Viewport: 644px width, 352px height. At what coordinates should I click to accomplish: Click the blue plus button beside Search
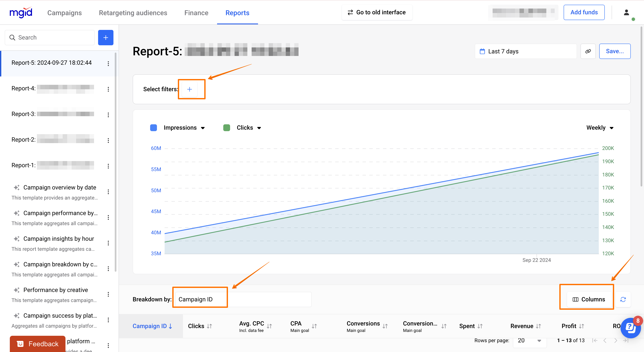[x=106, y=38]
